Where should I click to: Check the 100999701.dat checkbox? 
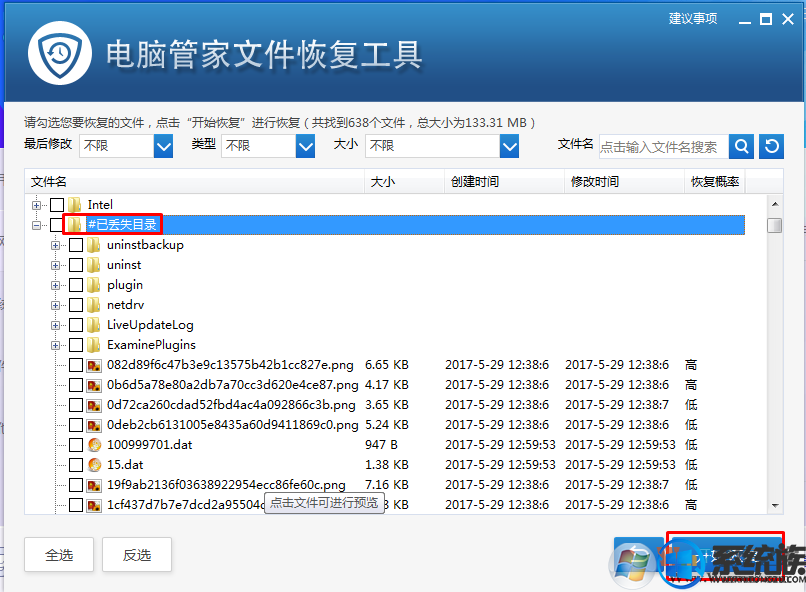76,445
